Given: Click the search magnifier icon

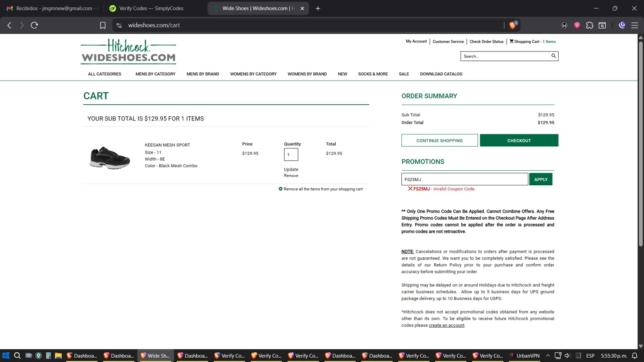Looking at the screenshot, I should click(x=553, y=56).
